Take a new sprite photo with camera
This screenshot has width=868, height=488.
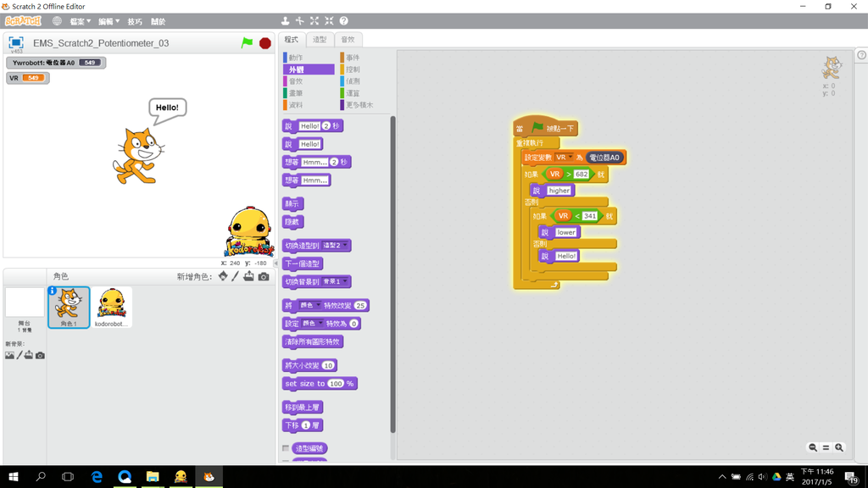(x=264, y=277)
